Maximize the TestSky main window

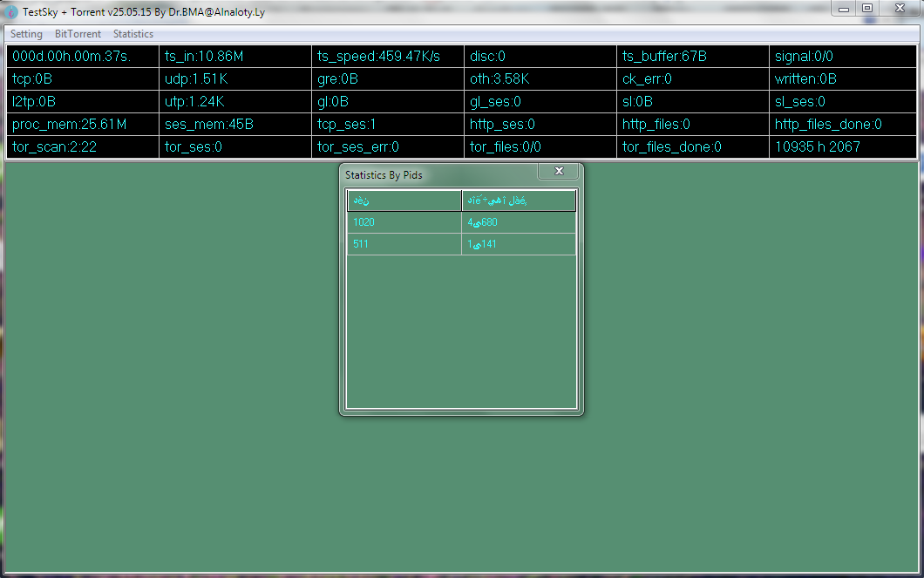tap(866, 8)
